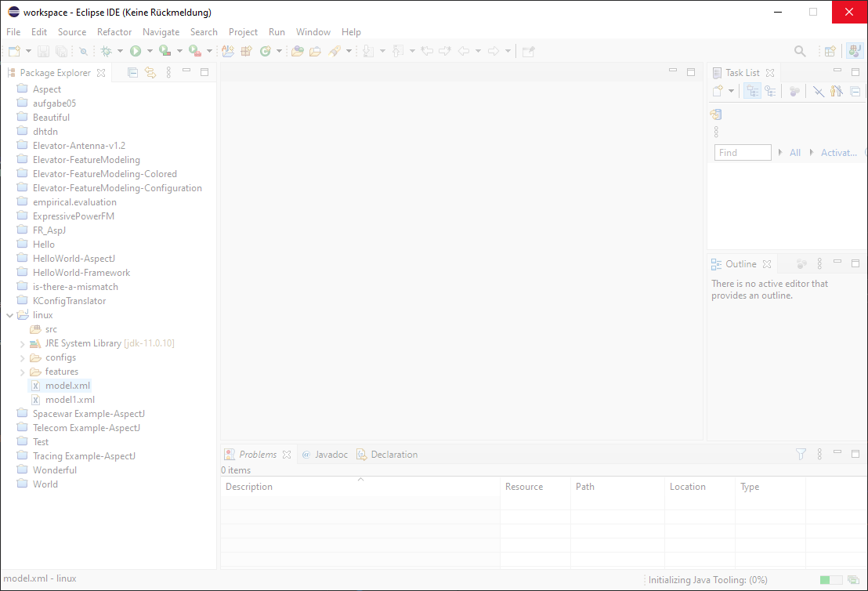Open Search using the magnifier toolbar icon
868x591 pixels.
click(799, 50)
